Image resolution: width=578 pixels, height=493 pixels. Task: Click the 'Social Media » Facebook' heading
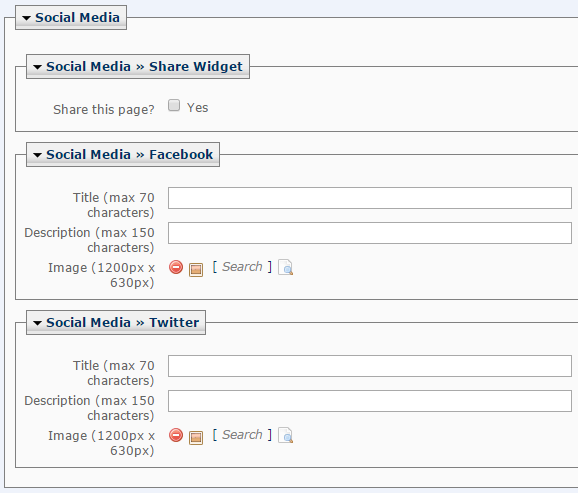pos(129,155)
